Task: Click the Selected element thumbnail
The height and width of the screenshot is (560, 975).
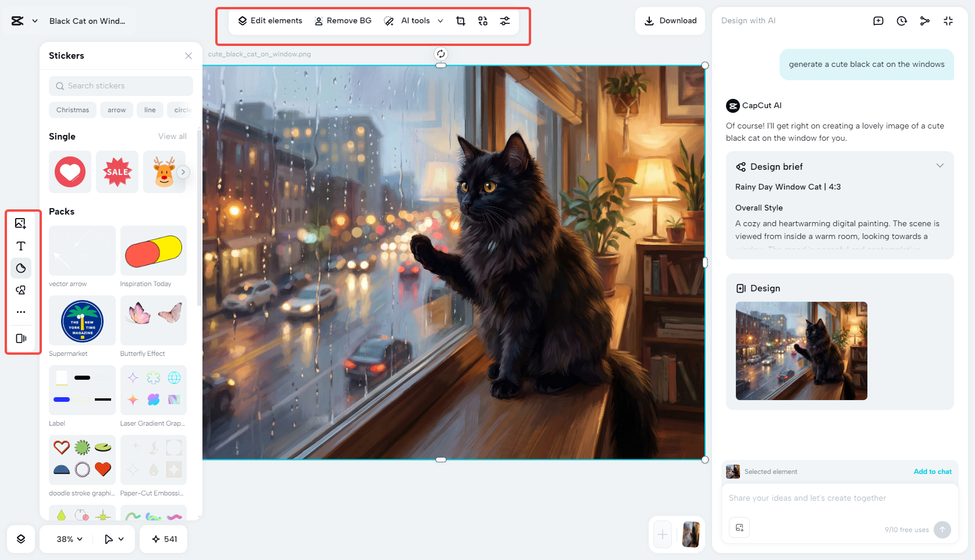Action: click(733, 472)
